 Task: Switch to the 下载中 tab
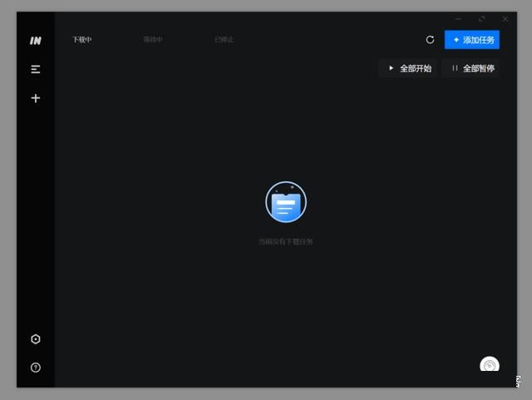(x=81, y=40)
